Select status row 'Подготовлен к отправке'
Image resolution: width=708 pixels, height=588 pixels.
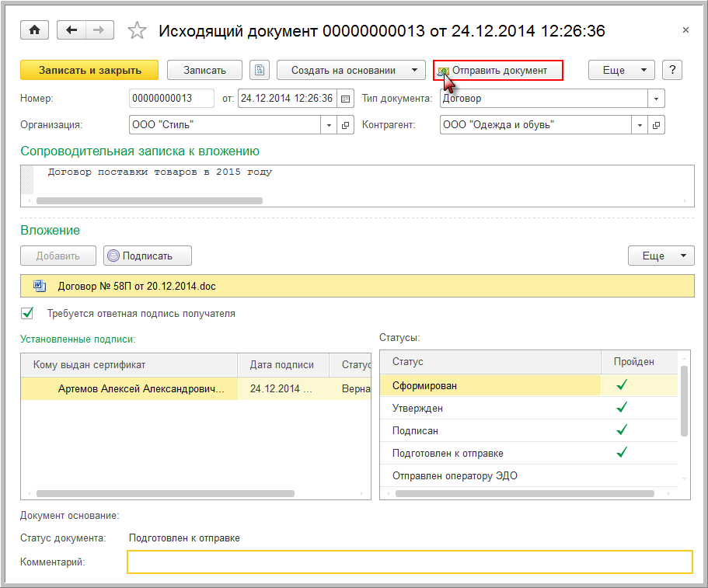point(528,453)
